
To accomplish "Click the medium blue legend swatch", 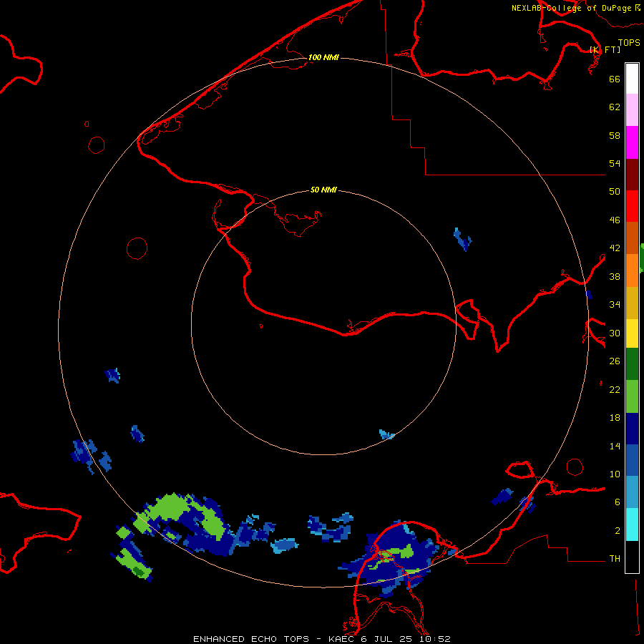I will point(632,460).
